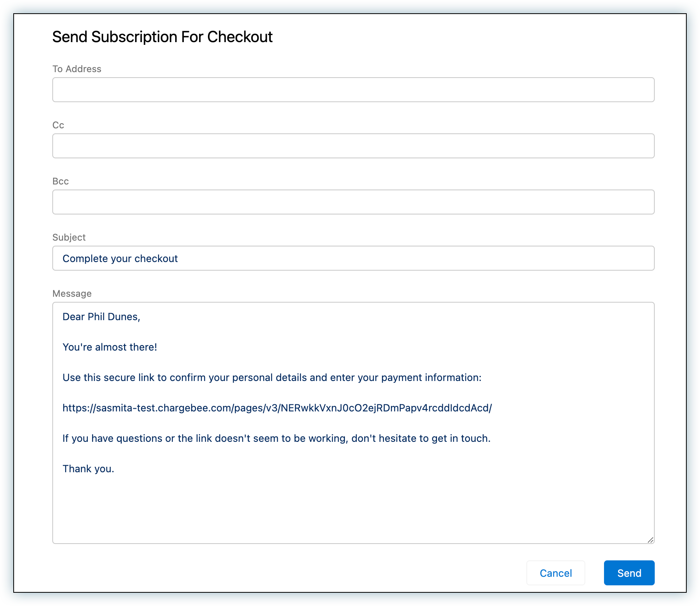700x606 pixels.
Task: Place cursor at the 'Thank you.' line
Action: pos(88,469)
